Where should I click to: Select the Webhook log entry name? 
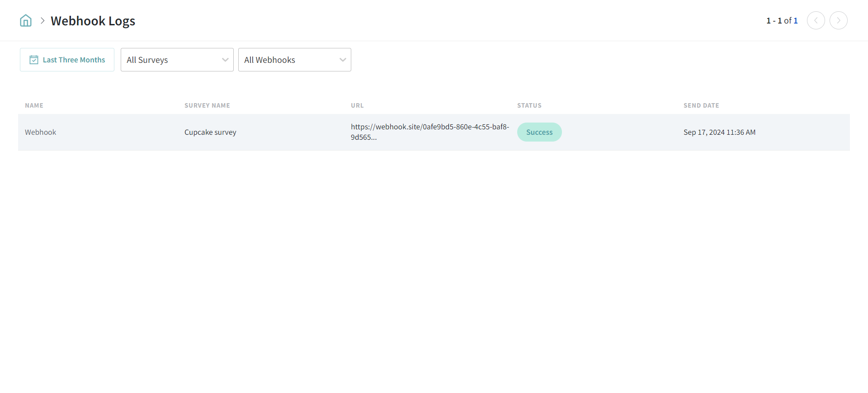coord(41,132)
